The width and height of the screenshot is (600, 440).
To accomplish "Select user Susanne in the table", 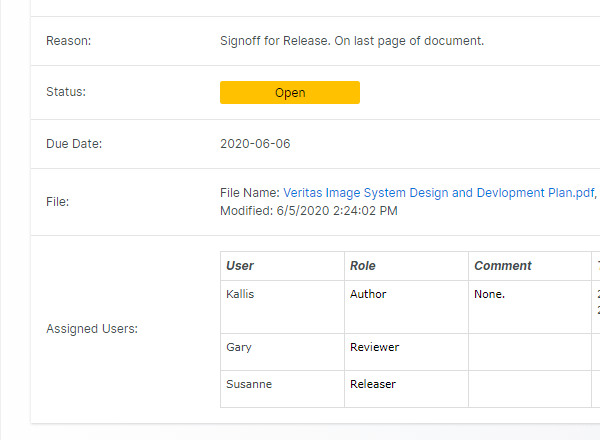I will coord(247,384).
